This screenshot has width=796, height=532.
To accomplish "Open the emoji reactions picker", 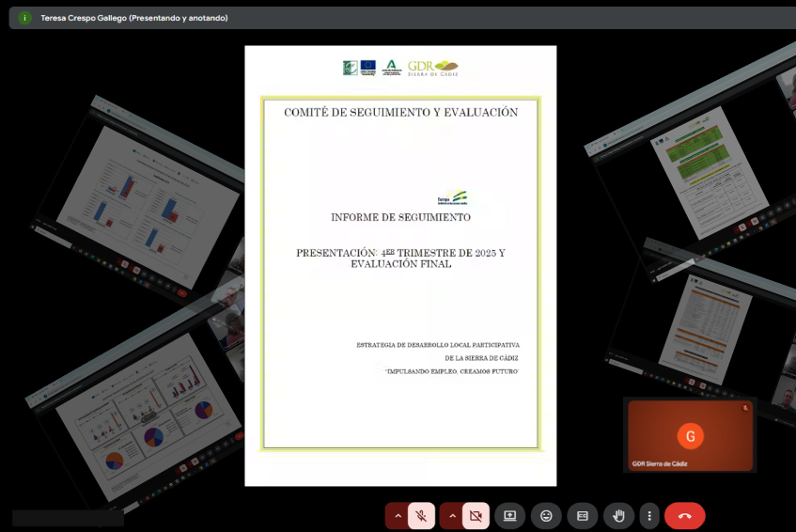I will tap(545, 515).
